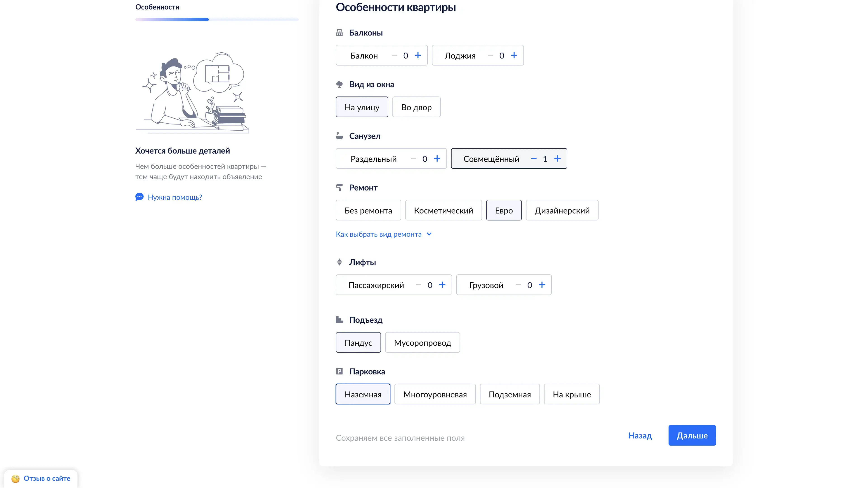Click the chat bubble help icon
Viewport: 868px width, 488px height.
pyautogui.click(x=139, y=197)
